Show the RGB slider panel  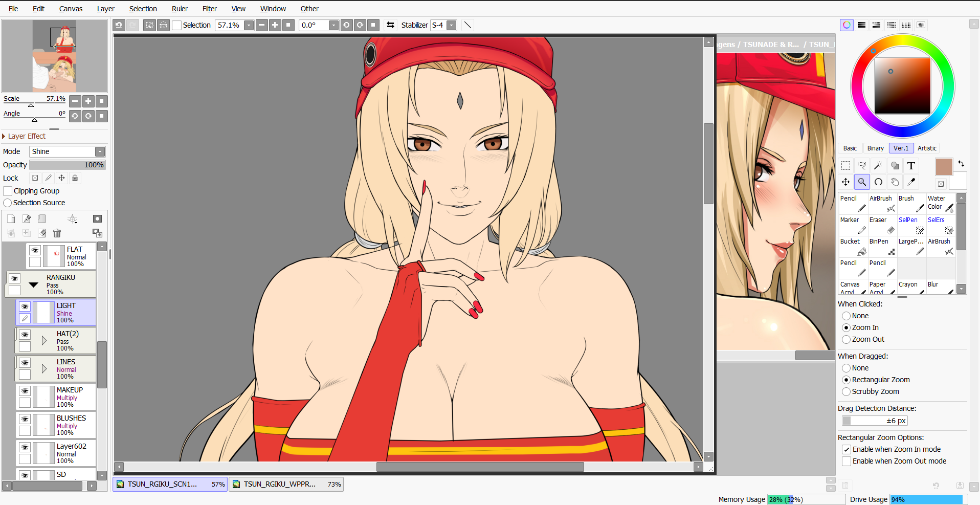point(862,25)
